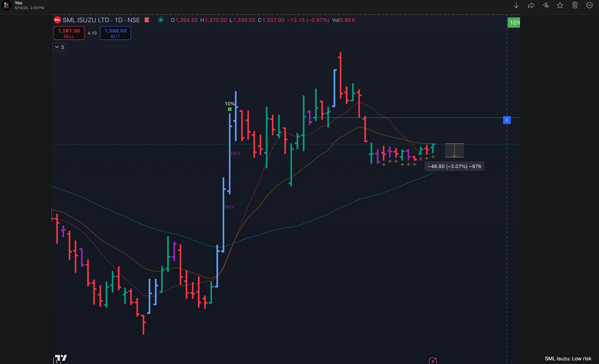Click the green square 10% marker on chart
Viewport: 599px width, 364px height.
(x=230, y=109)
